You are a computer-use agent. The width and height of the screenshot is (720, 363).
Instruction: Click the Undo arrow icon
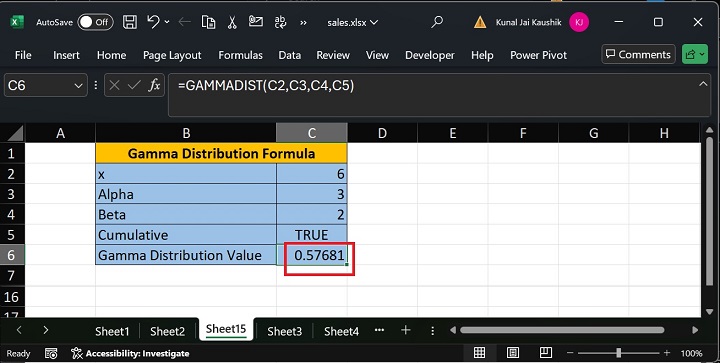[153, 22]
